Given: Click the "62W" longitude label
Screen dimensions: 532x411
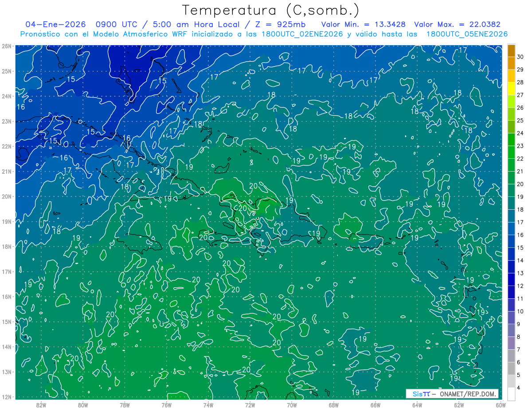Looking at the screenshot, I should point(459,405).
